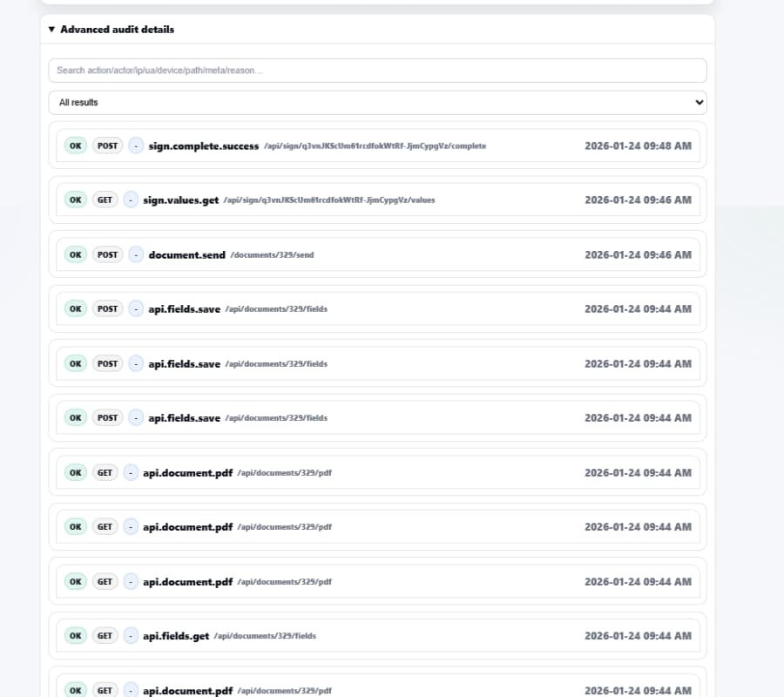Image resolution: width=784 pixels, height=697 pixels.
Task: Click the /documents/329/send path link
Action: [271, 255]
